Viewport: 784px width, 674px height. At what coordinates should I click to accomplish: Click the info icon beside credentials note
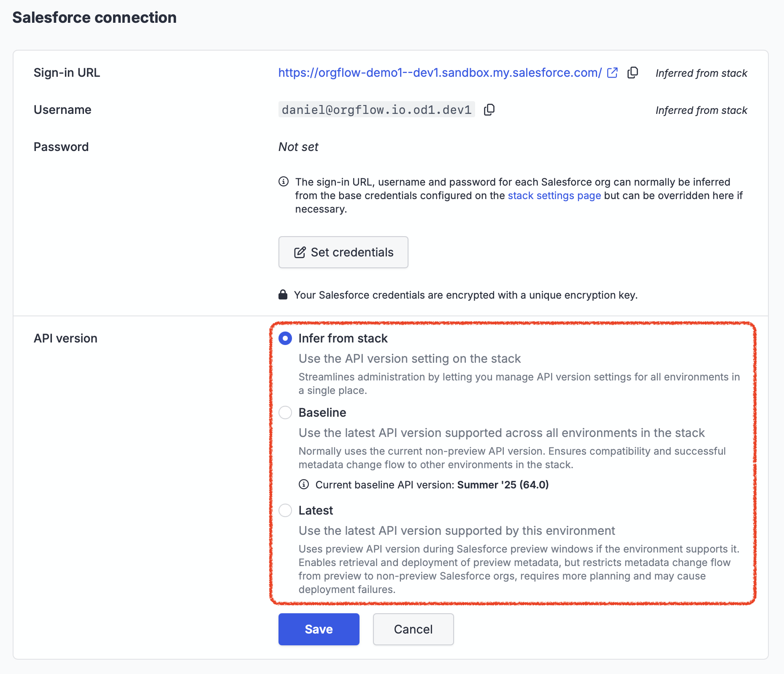pos(284,182)
